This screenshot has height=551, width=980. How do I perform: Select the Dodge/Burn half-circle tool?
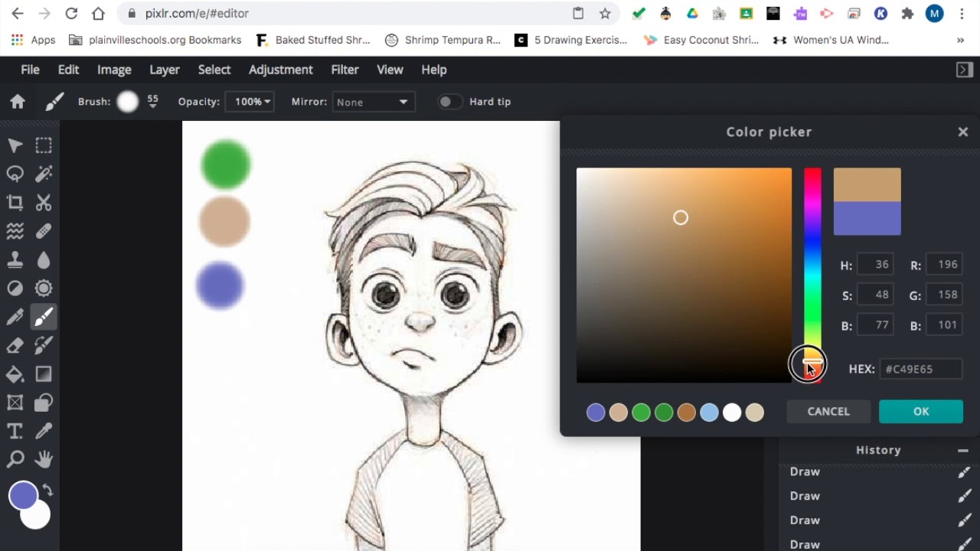[x=15, y=289]
